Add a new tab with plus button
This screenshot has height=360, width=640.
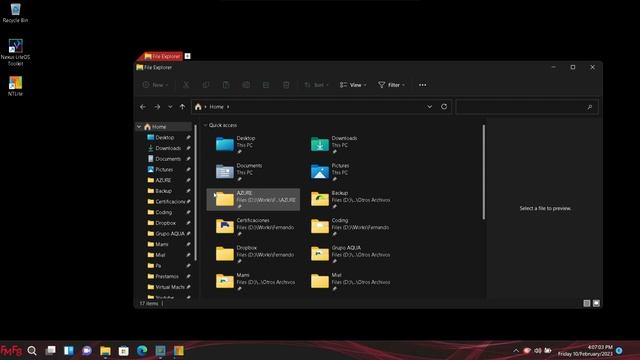pyautogui.click(x=187, y=56)
